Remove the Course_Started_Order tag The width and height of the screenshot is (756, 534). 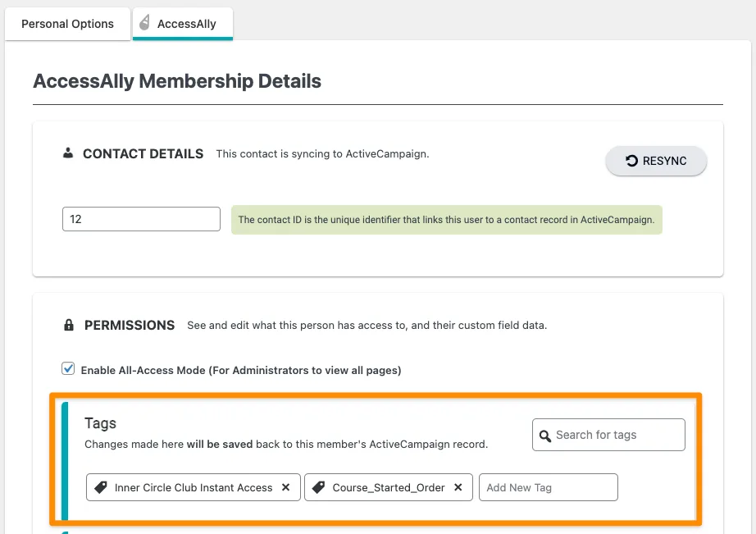[x=458, y=486]
